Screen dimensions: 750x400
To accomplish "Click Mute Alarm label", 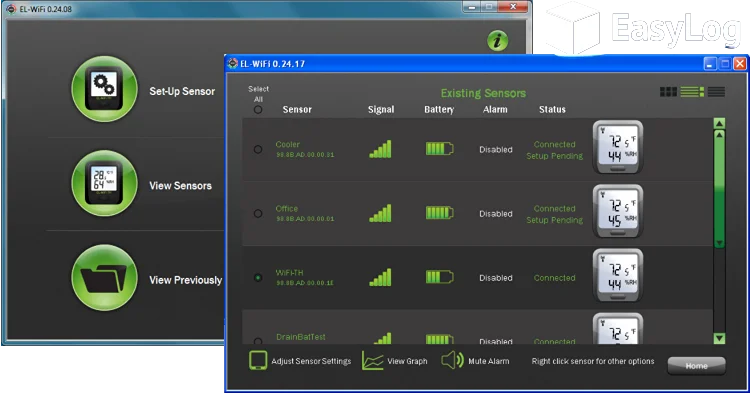I will pyautogui.click(x=488, y=361).
